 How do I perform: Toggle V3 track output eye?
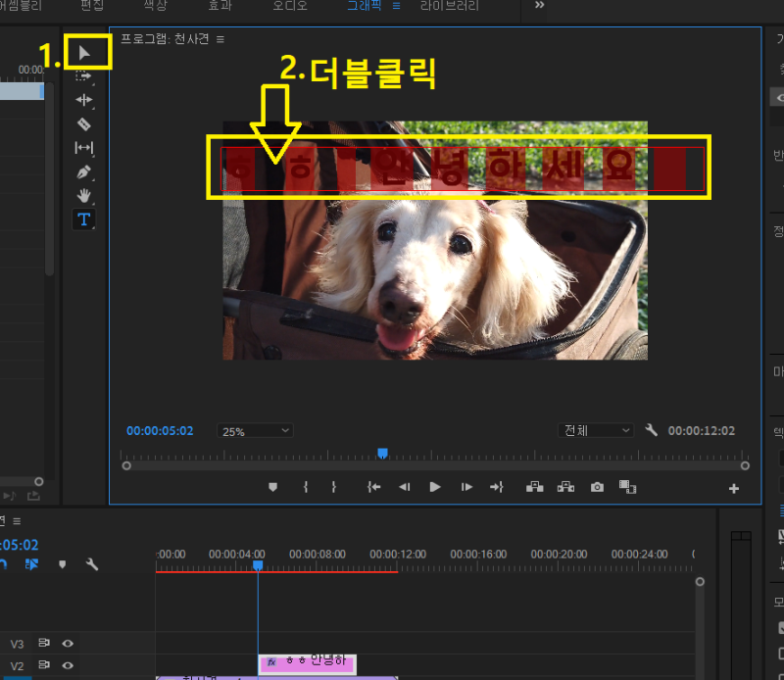69,644
